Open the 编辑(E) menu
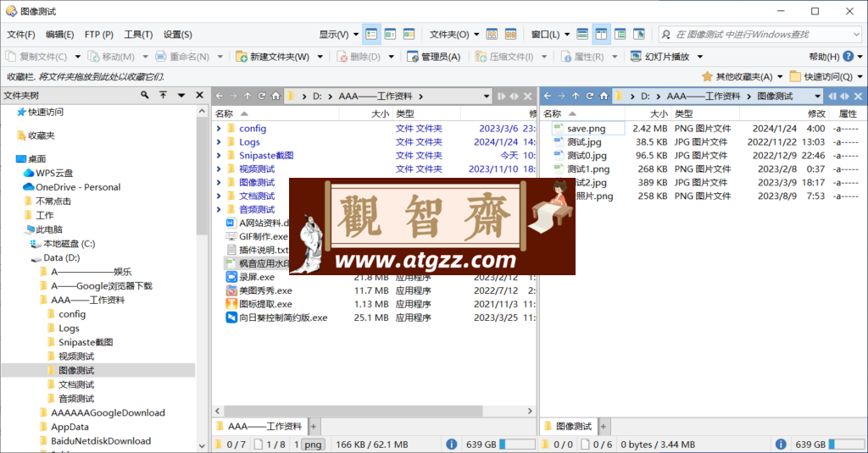This screenshot has width=868, height=453. (60, 35)
